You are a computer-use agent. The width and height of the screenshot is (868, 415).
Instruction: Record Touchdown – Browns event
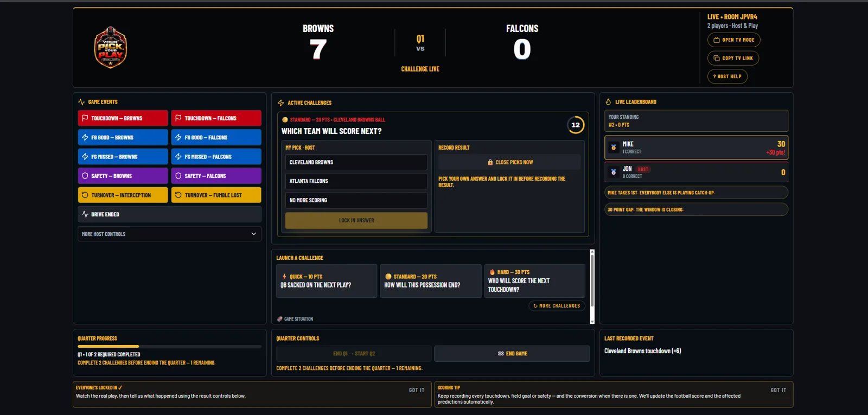[123, 118]
